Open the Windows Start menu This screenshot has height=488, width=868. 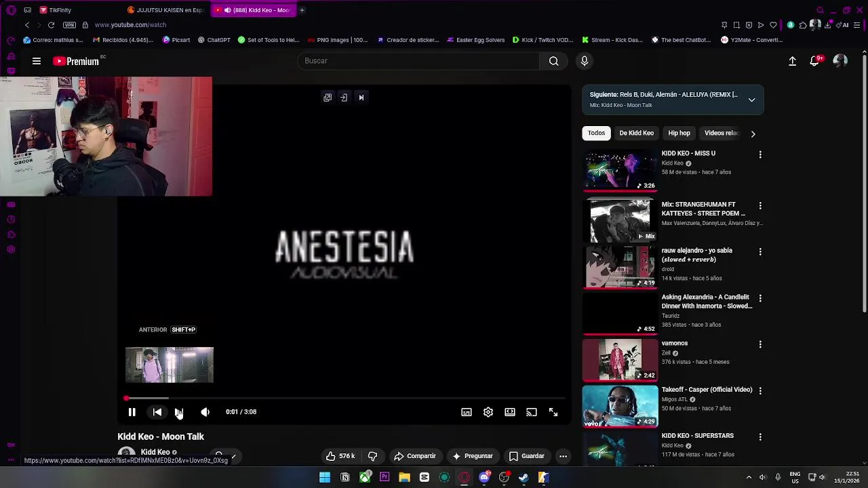[x=325, y=478]
